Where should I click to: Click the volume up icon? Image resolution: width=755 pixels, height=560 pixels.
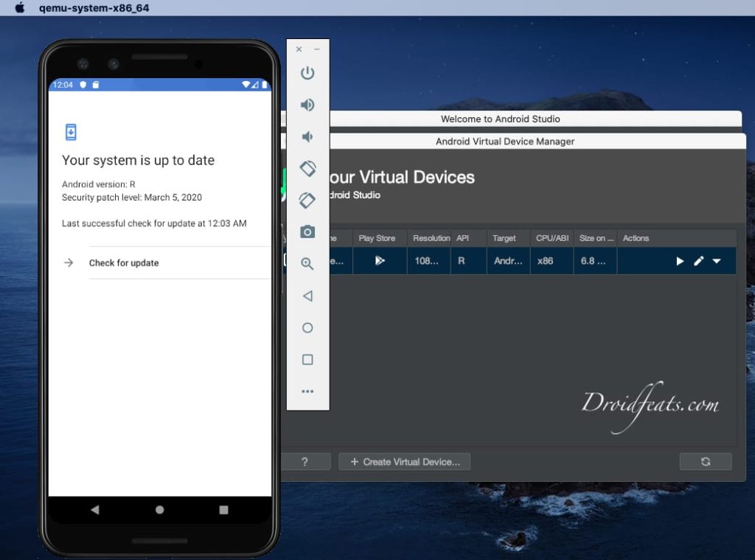click(x=307, y=105)
